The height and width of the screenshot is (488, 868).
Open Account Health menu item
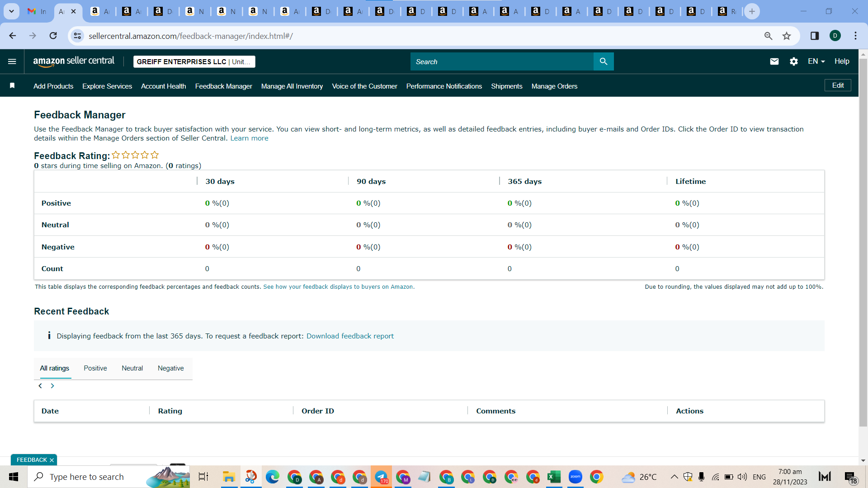164,86
